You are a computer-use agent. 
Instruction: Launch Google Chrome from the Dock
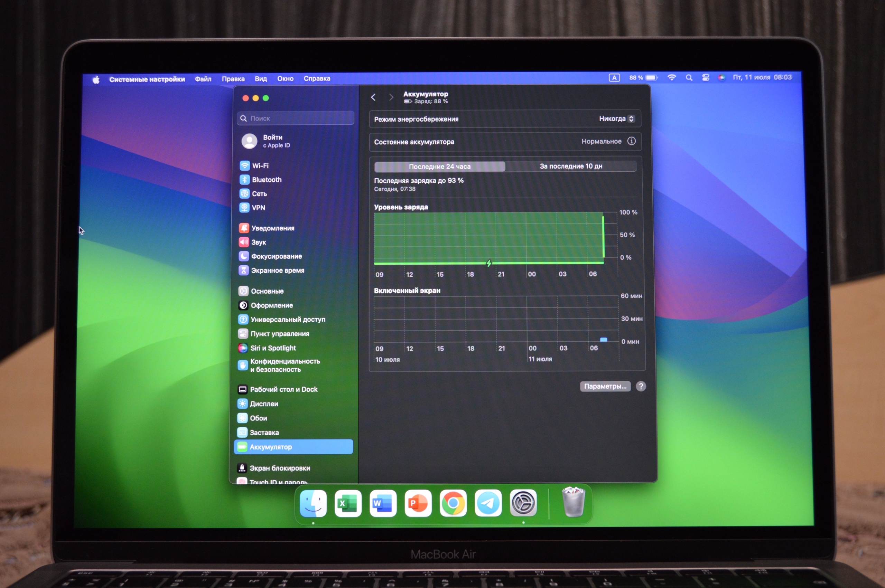pyautogui.click(x=453, y=503)
